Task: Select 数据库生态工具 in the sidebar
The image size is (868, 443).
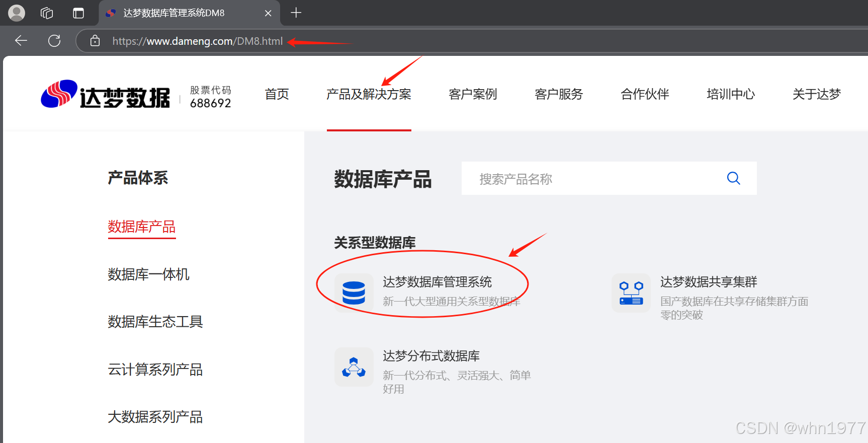Action: [x=155, y=322]
